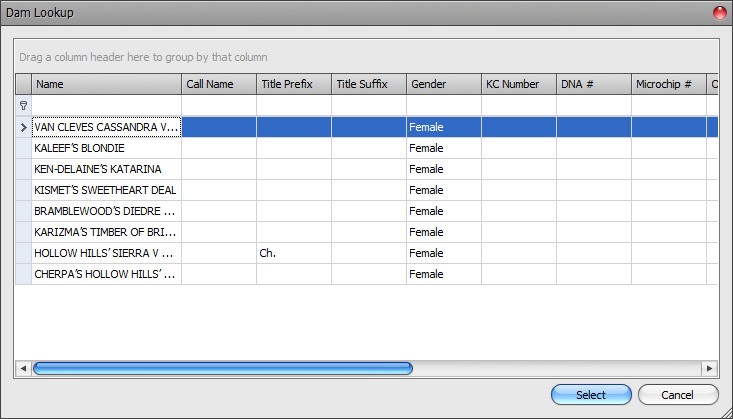
Task: Click Female cell in KISMET'S SWEETHEART row
Action: click(x=444, y=190)
